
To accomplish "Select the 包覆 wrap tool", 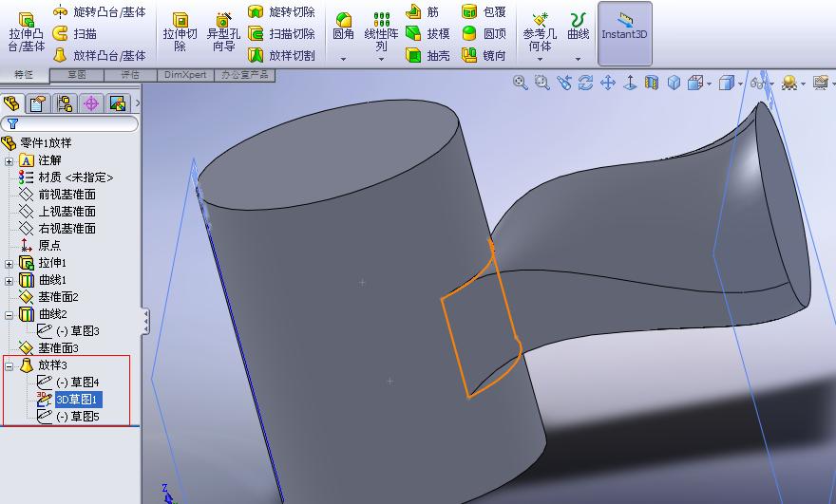I will coord(484,11).
